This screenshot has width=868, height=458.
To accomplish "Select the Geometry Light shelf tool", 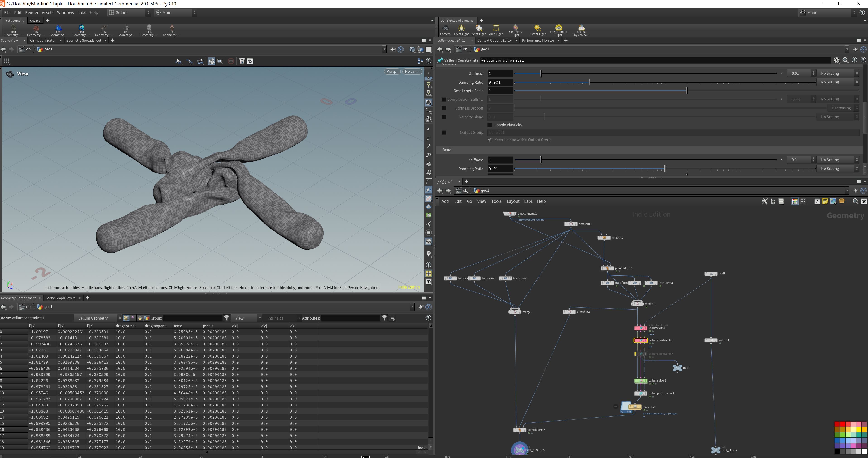I will [x=516, y=30].
